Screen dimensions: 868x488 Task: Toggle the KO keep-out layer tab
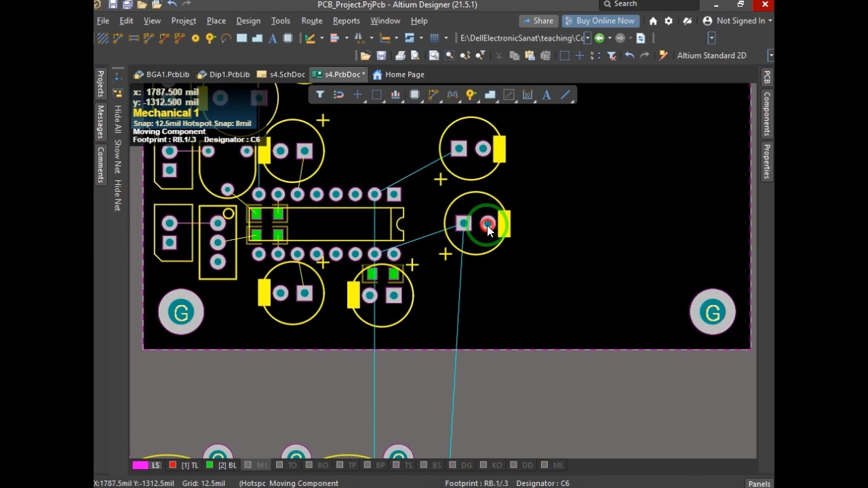point(492,466)
